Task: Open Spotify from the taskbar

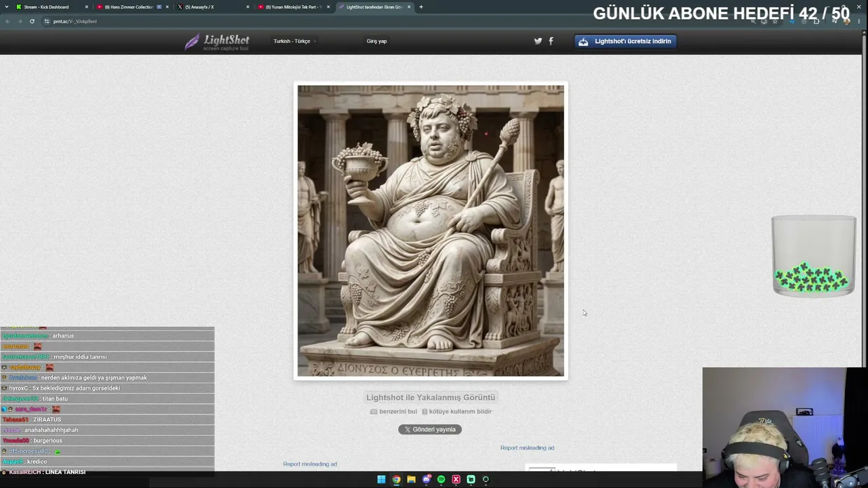Action: [x=441, y=480]
